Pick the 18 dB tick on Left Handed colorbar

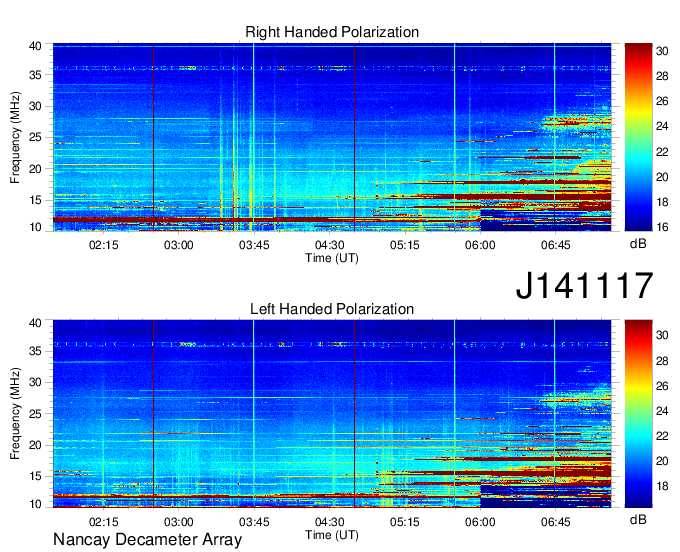coord(662,486)
